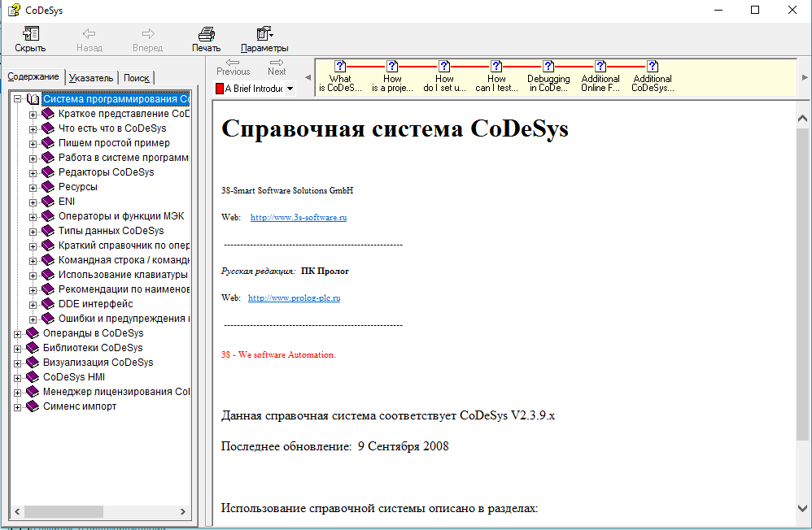Screen dimensions: 812x530
Task: Select 'Работа в системе программ' topic
Action: (123, 158)
